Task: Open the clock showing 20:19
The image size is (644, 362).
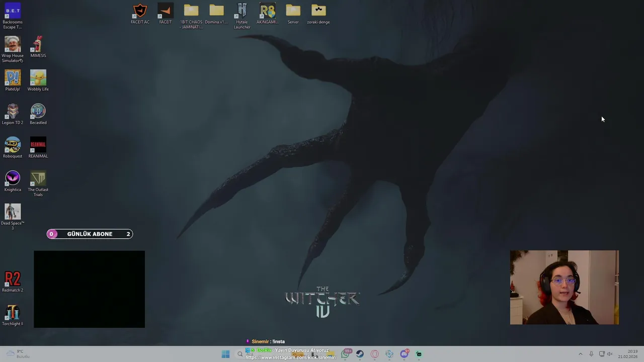Action: pos(628,354)
